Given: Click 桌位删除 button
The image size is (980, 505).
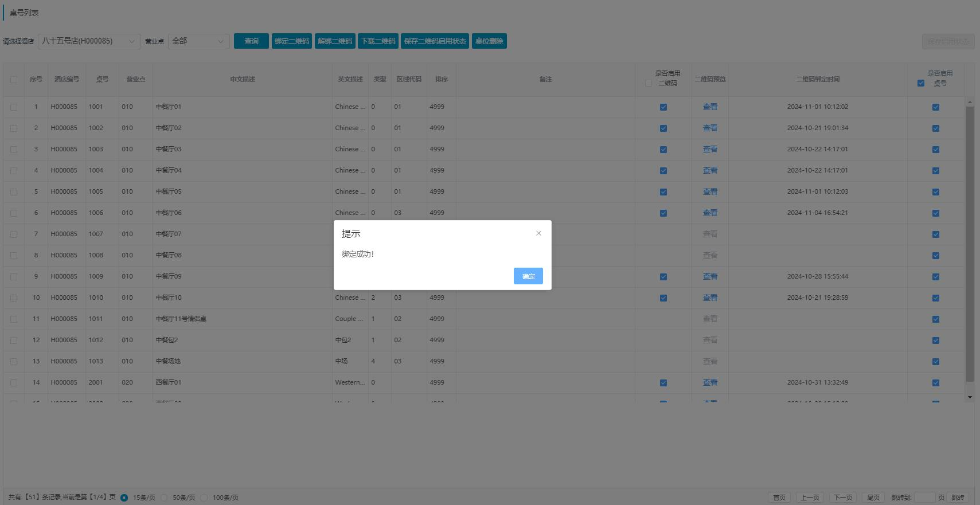Looking at the screenshot, I should tap(489, 41).
